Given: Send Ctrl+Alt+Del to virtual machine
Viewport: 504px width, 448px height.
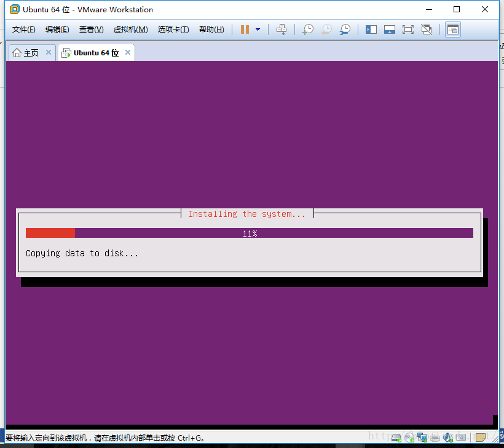Looking at the screenshot, I should pos(282,29).
